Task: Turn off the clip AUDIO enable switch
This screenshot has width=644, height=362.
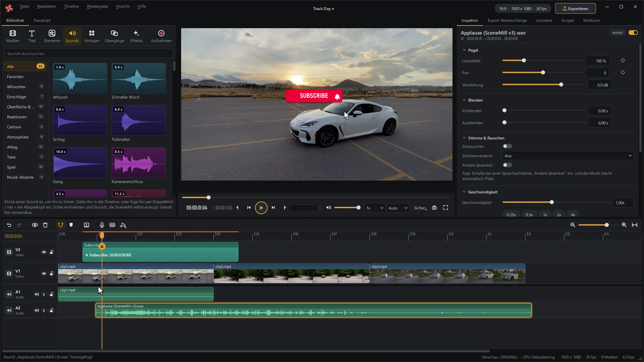Action: point(633,33)
